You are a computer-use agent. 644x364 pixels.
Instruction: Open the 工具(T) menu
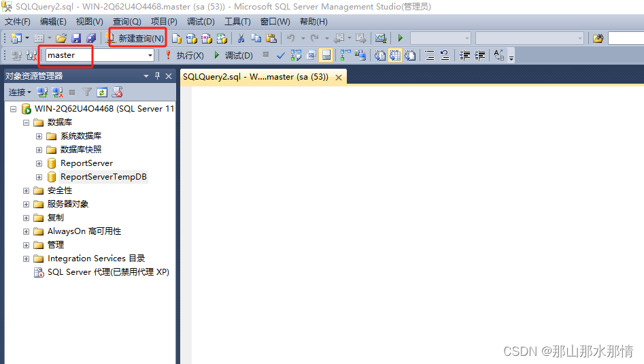(237, 22)
